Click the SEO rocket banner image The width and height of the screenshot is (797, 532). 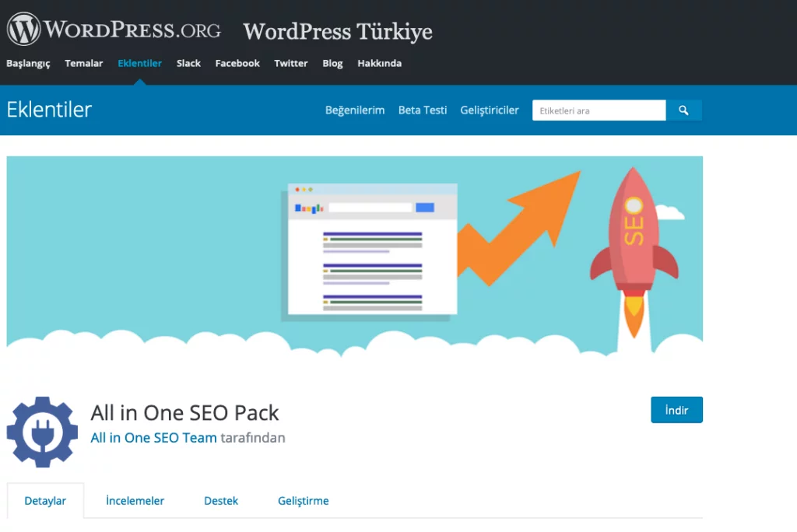[354, 258]
